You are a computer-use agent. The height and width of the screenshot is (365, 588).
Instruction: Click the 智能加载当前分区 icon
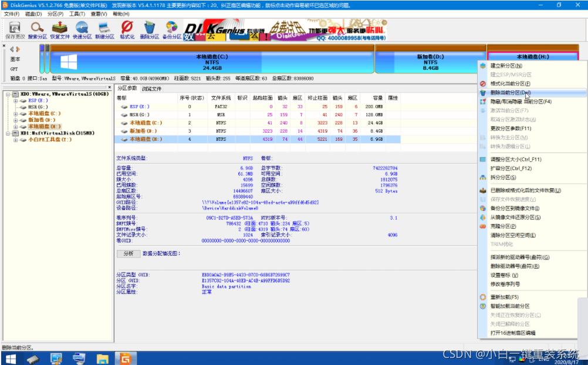pyautogui.click(x=483, y=306)
